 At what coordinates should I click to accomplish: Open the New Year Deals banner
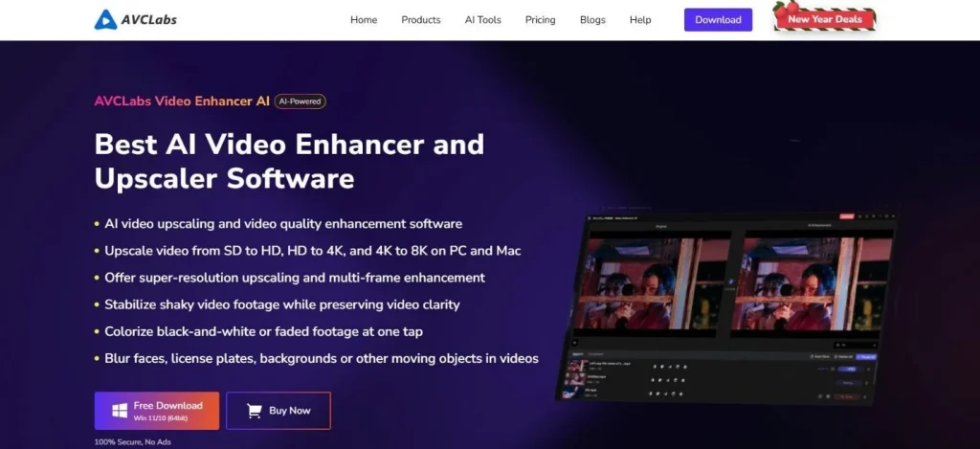point(824,17)
